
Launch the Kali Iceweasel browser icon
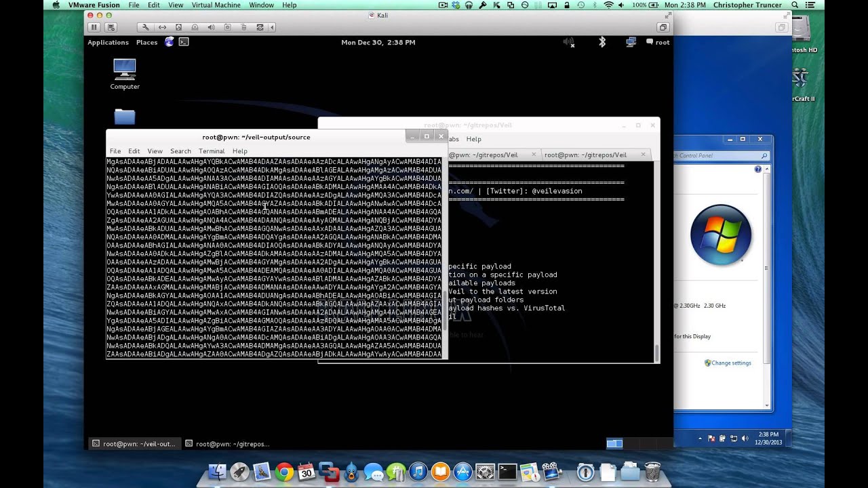click(169, 42)
